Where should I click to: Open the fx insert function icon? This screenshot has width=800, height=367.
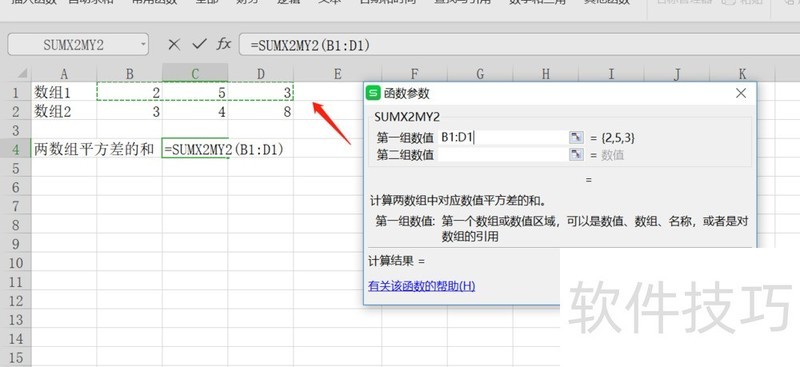pos(223,45)
